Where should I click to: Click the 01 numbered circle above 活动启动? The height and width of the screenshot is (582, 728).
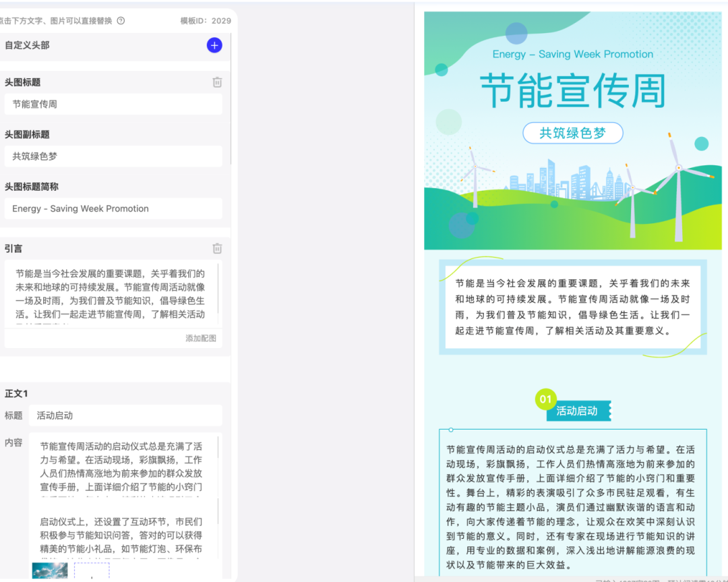click(545, 399)
